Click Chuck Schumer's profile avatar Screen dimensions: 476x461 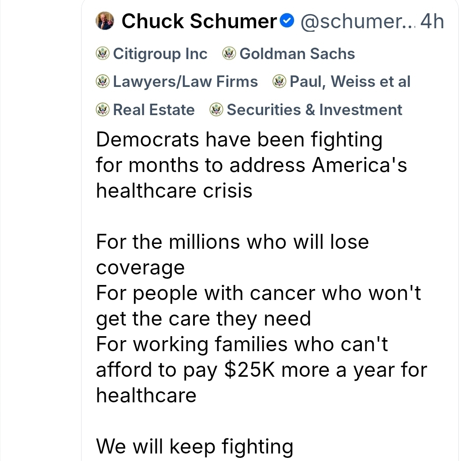pyautogui.click(x=104, y=21)
